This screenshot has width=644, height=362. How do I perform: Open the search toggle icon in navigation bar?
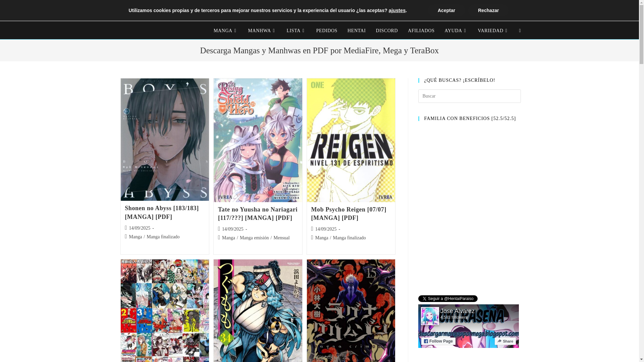tap(520, 31)
